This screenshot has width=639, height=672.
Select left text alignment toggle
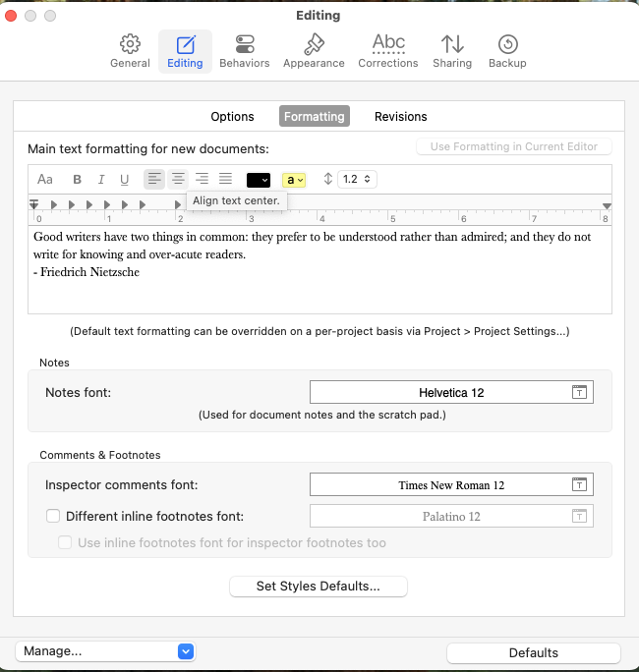[154, 179]
